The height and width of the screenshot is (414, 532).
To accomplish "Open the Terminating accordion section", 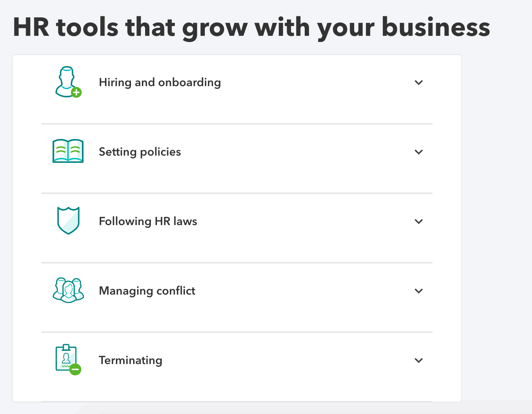I will pos(419,360).
